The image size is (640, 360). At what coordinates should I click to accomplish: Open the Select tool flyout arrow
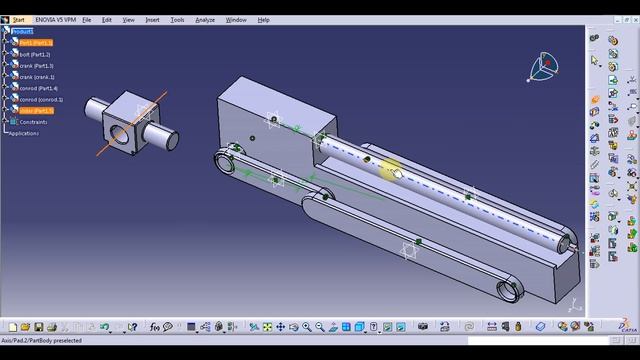click(x=600, y=66)
